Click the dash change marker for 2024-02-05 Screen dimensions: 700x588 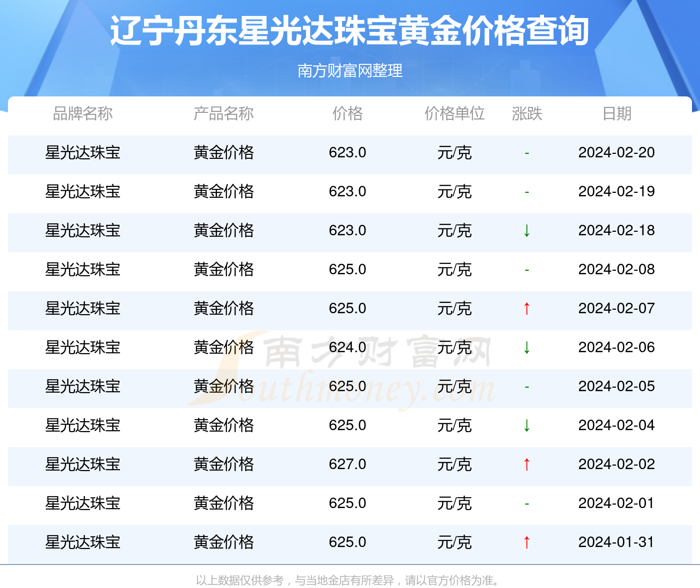click(x=527, y=387)
